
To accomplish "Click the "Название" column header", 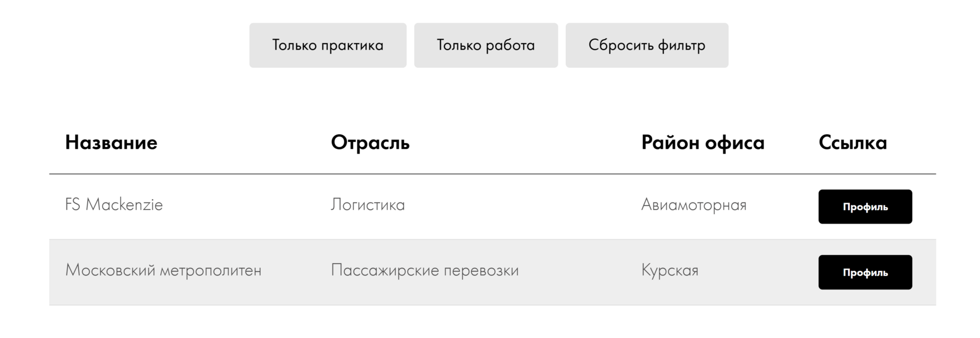I will pyautogui.click(x=111, y=142).
